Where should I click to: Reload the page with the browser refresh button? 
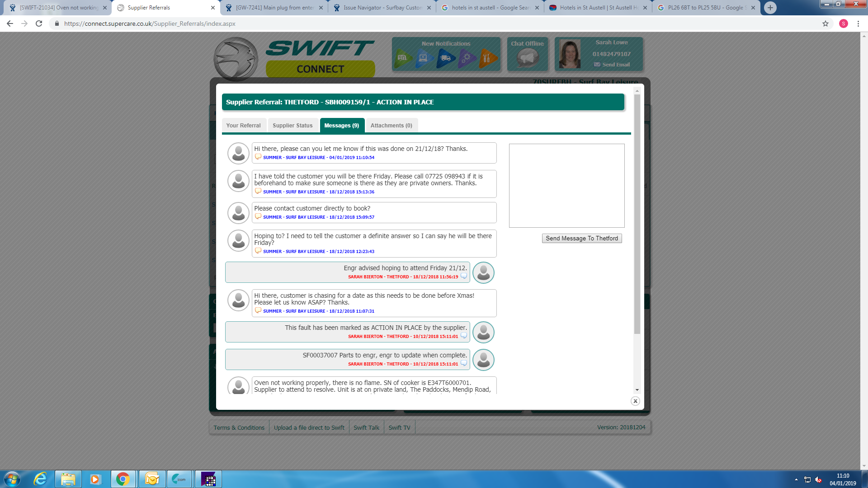(x=39, y=23)
